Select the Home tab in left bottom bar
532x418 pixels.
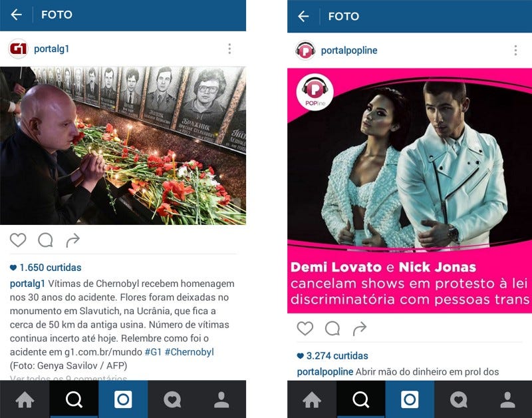[25, 399]
